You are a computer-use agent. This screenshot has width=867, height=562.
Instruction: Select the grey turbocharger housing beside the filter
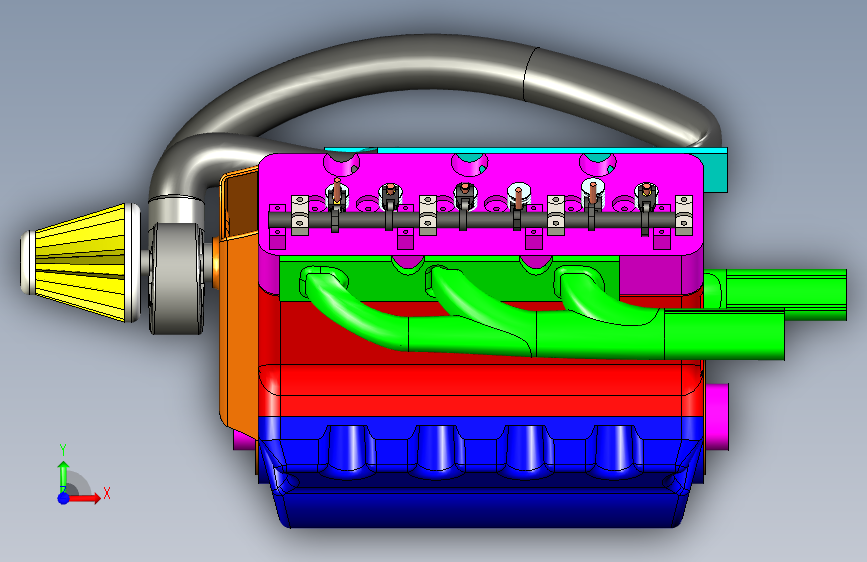[176, 278]
